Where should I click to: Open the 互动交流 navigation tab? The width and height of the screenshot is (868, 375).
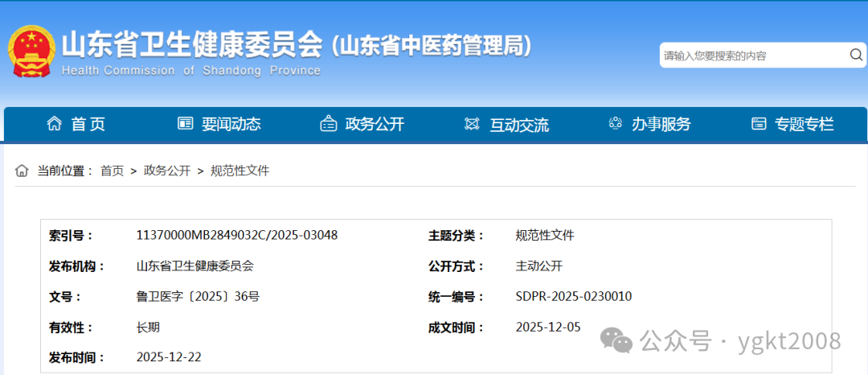pyautogui.click(x=519, y=124)
